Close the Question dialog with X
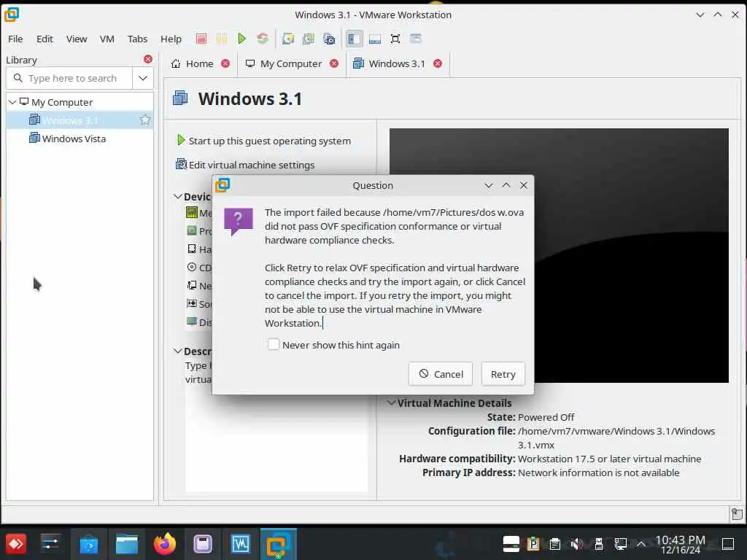Viewport: 747px width, 560px height. (x=524, y=185)
